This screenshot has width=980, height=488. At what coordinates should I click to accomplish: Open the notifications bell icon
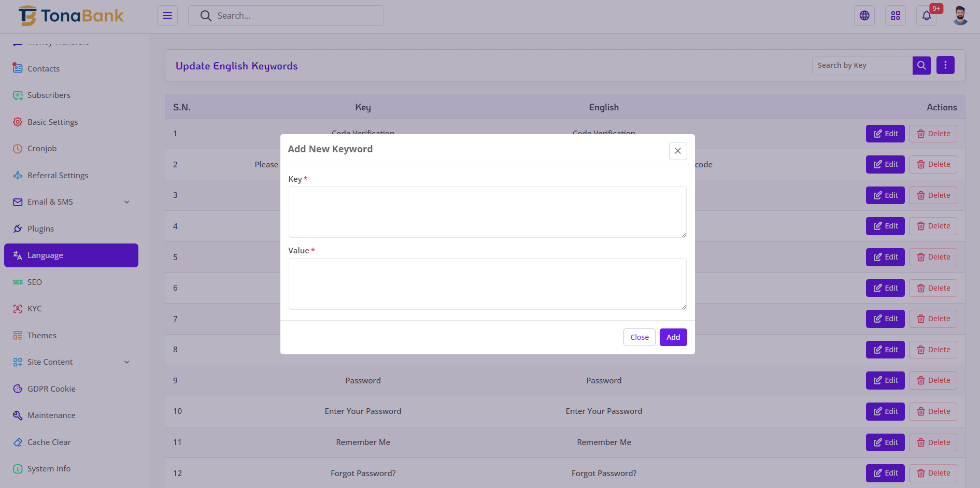point(926,16)
